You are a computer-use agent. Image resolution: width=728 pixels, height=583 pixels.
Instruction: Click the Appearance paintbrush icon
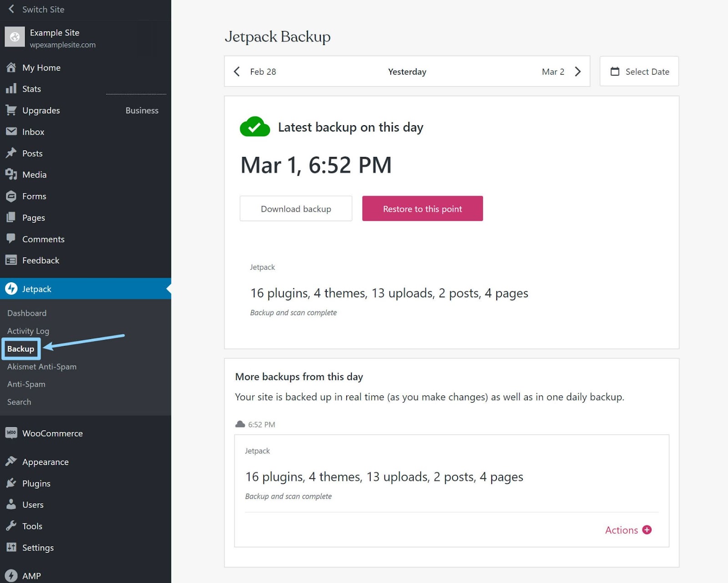(x=11, y=461)
